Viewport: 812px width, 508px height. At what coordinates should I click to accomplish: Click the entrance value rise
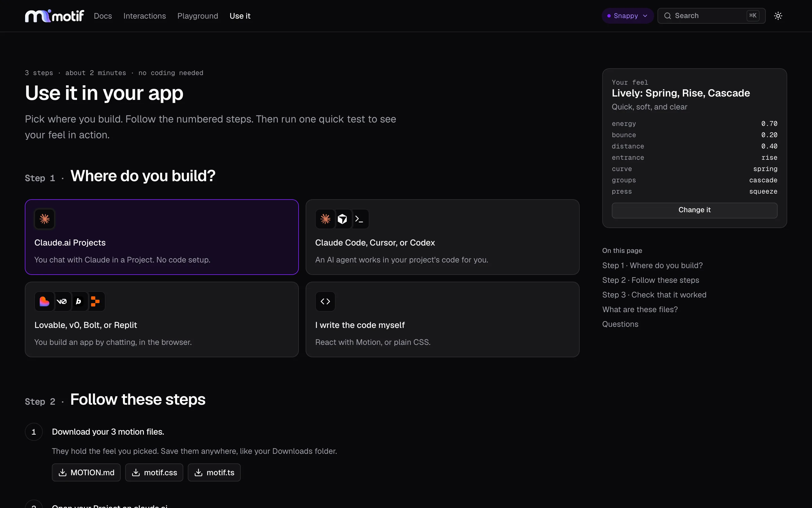click(769, 157)
